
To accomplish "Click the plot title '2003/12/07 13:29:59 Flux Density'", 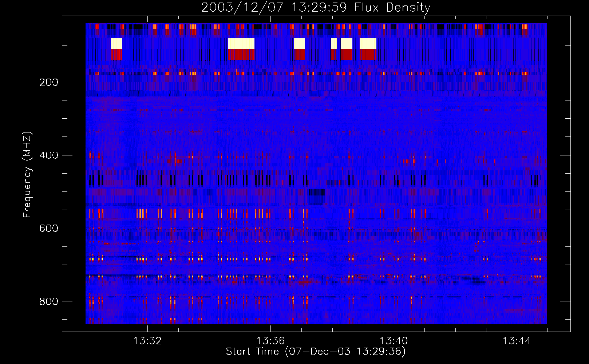I will [316, 7].
